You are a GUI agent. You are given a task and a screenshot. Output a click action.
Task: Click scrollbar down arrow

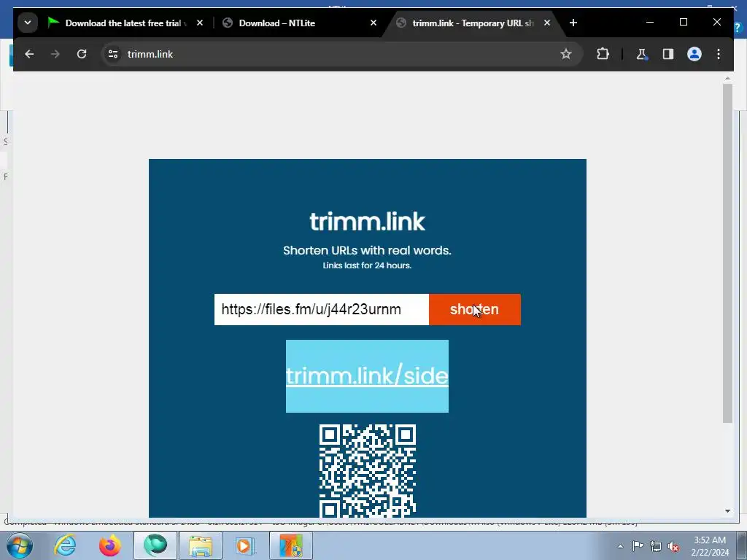[x=727, y=511]
